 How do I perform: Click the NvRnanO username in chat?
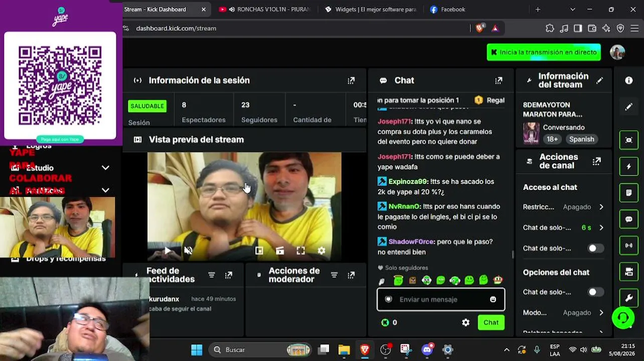[404, 207]
